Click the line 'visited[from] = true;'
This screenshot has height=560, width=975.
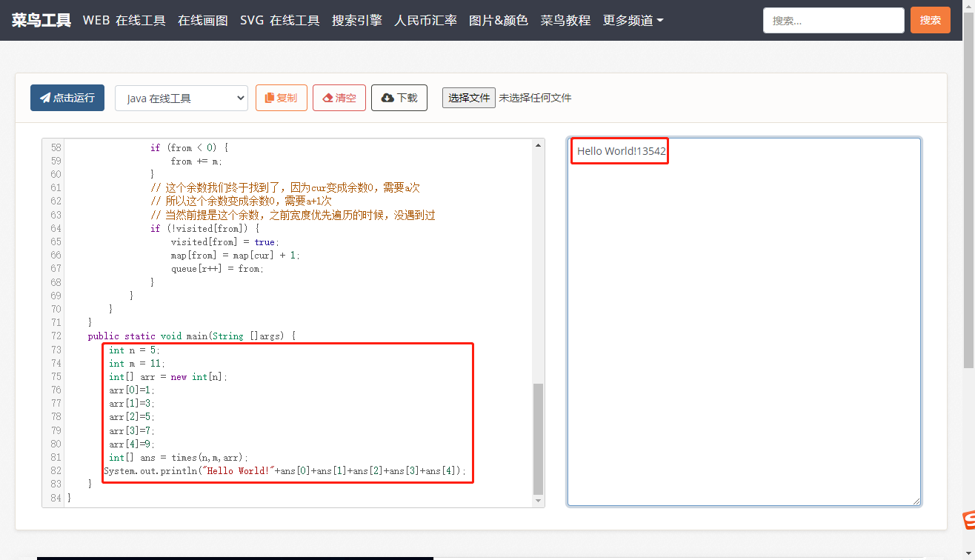224,241
